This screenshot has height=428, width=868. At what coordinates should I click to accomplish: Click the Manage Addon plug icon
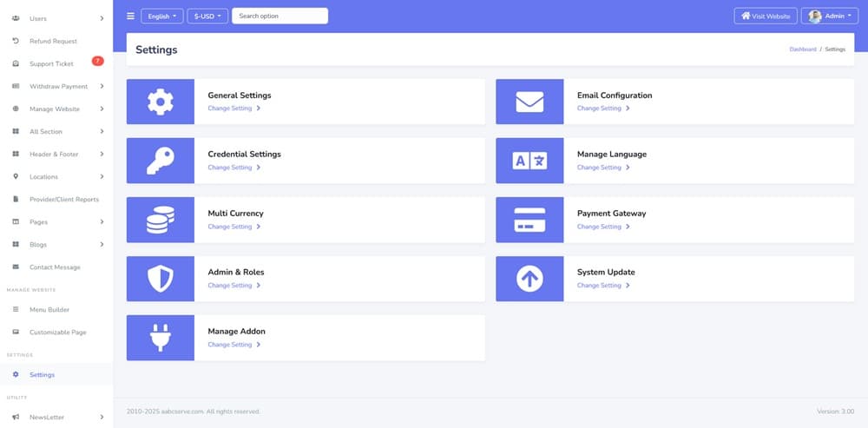[x=161, y=338]
